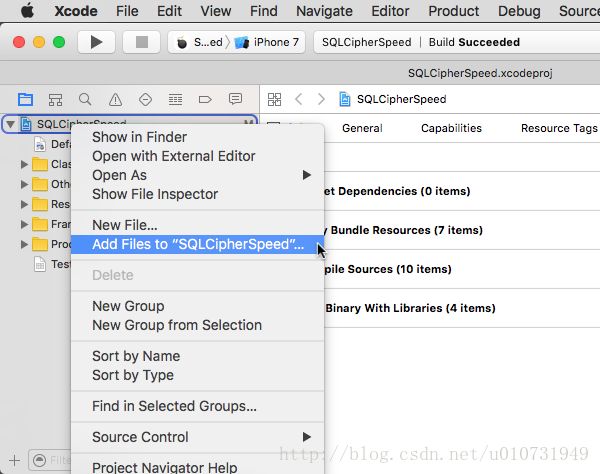Choose Show File Inspector
The height and width of the screenshot is (474, 600).
point(197,194)
